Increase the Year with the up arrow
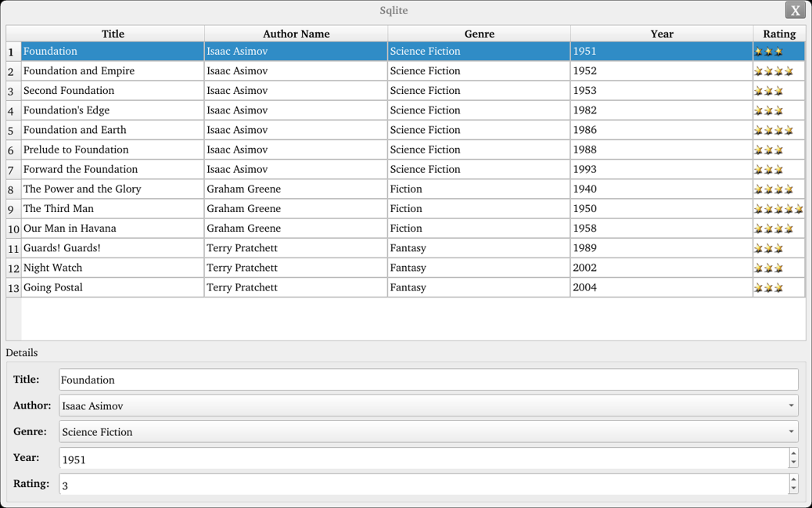The height and width of the screenshot is (508, 812). click(x=793, y=453)
